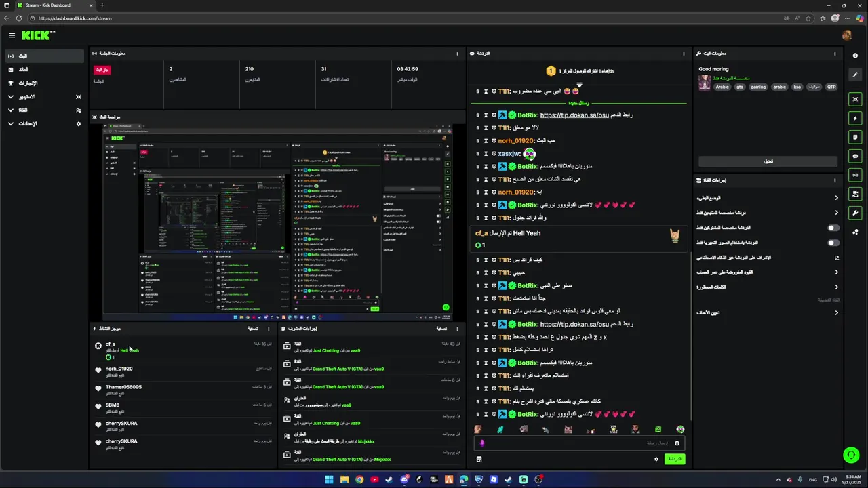
Task: Open the account age restrictions row
Action: pos(767,272)
